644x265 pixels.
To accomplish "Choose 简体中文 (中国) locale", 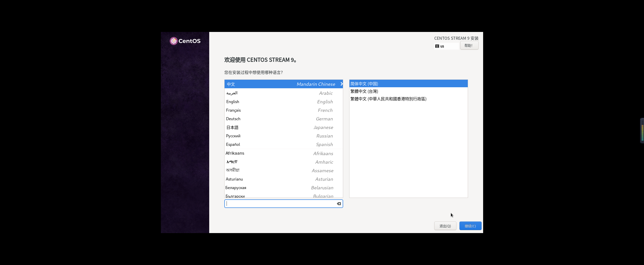I will 408,84.
